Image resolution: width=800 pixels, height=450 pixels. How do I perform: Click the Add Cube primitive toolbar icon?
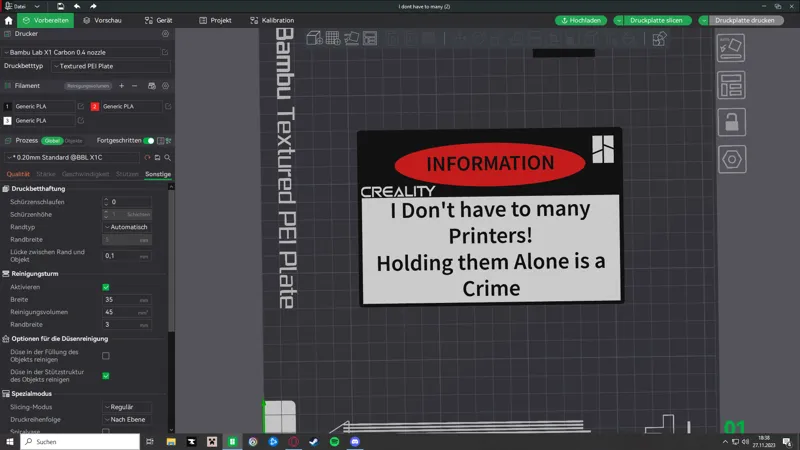click(x=314, y=38)
